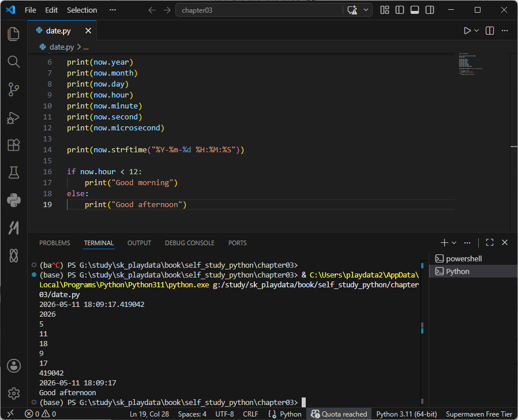This screenshot has width=518, height=420.
Task: Go forward with the navigation arrow
Action: (167, 10)
